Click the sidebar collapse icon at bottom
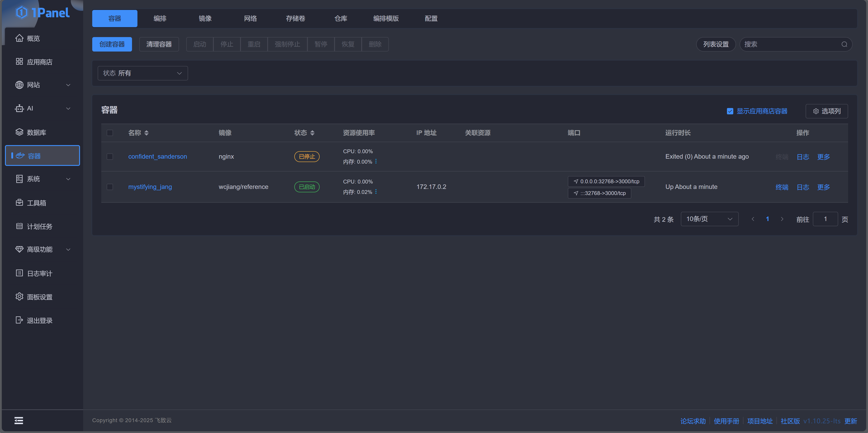 coord(19,420)
